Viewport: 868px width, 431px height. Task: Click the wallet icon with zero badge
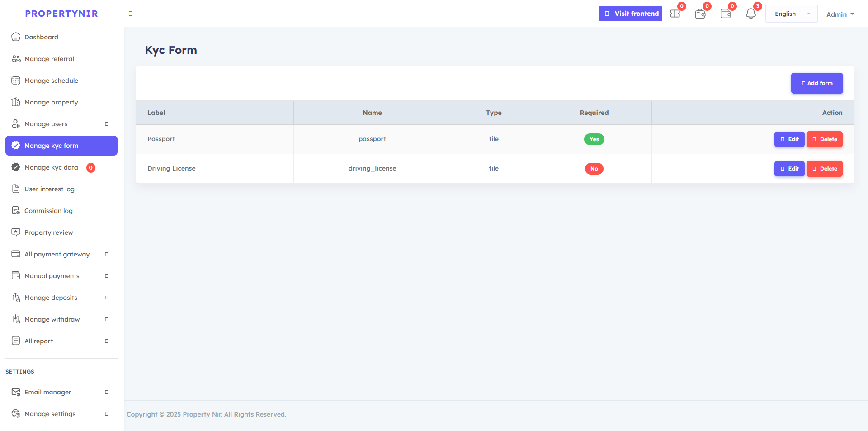(700, 14)
